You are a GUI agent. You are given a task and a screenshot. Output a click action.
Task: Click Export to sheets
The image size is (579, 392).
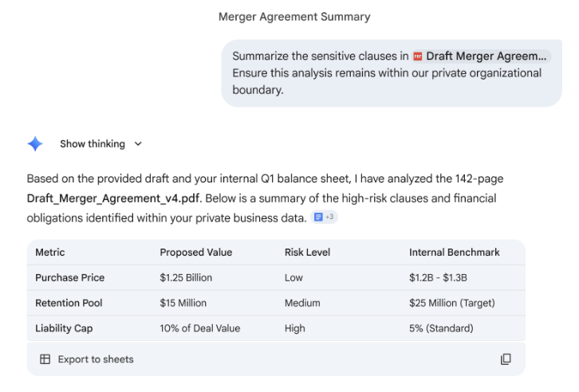[x=96, y=359]
